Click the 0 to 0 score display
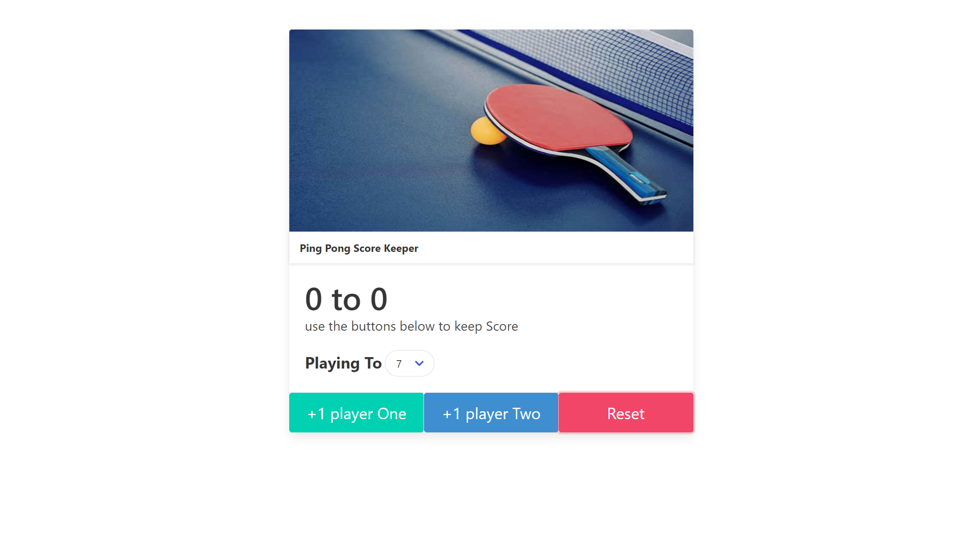The image size is (980, 557). pos(346,299)
